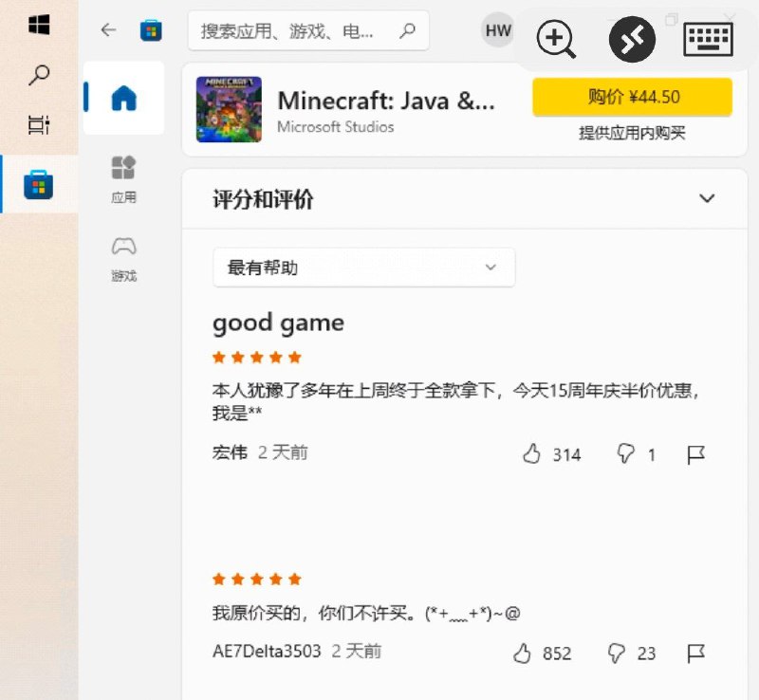The height and width of the screenshot is (700, 759).
Task: Open the 最有帮助 sort dropdown
Action: tap(363, 267)
